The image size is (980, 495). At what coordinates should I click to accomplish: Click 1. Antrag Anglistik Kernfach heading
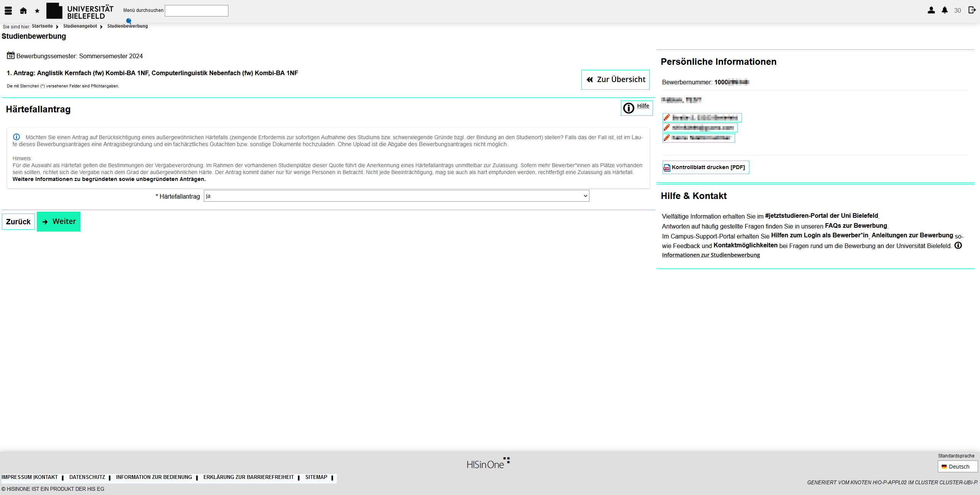click(152, 73)
